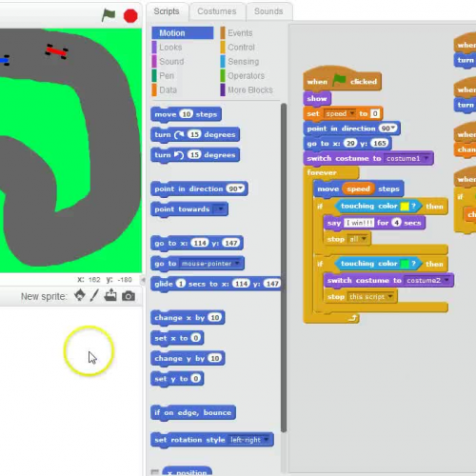
Task: New sprite from camera icon
Action: coord(129,296)
